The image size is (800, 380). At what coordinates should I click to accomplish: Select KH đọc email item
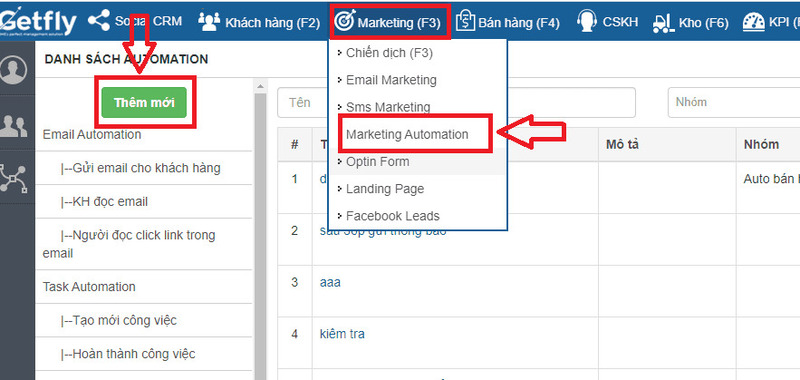coord(104,201)
